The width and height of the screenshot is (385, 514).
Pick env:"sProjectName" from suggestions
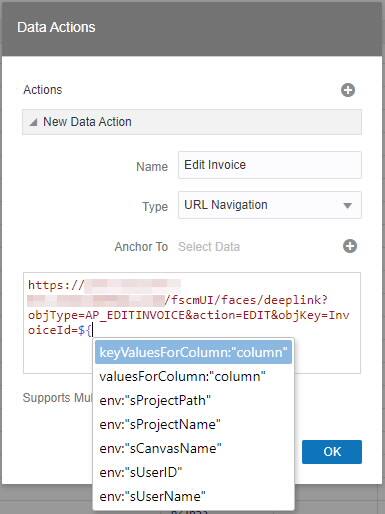point(193,424)
